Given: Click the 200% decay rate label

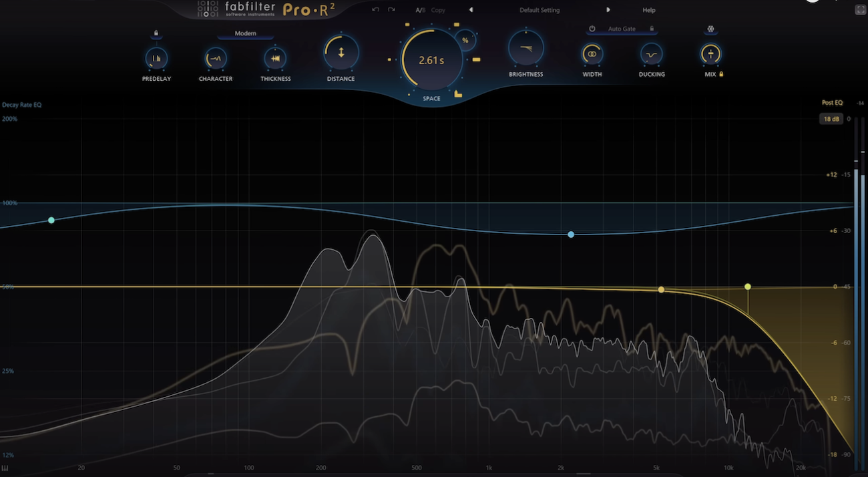Looking at the screenshot, I should tap(9, 119).
